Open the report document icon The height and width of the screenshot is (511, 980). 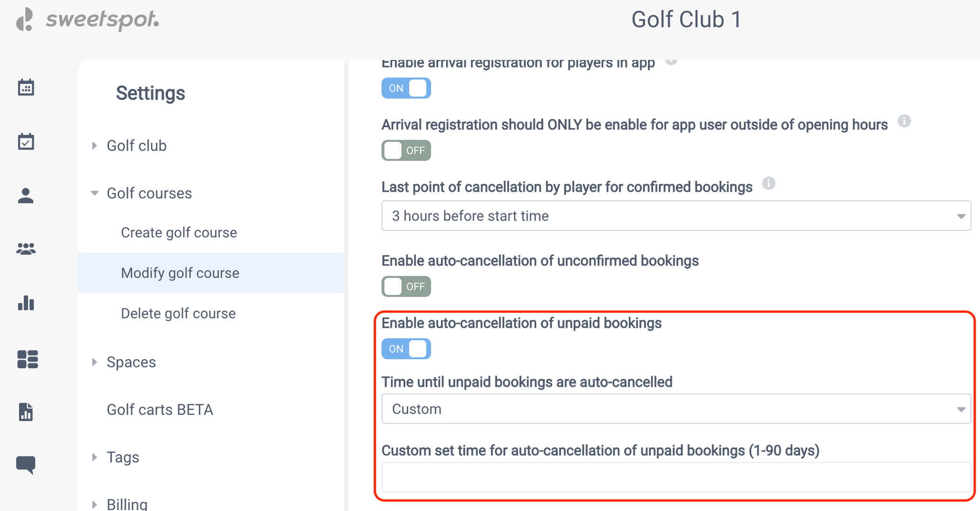tap(26, 412)
